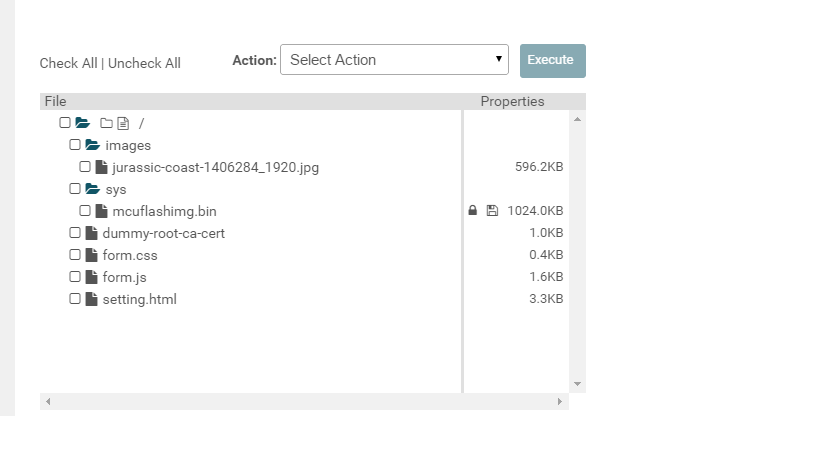This screenshot has width=819, height=460.
Task: Click the vertical scrollbar down arrow
Action: click(577, 384)
